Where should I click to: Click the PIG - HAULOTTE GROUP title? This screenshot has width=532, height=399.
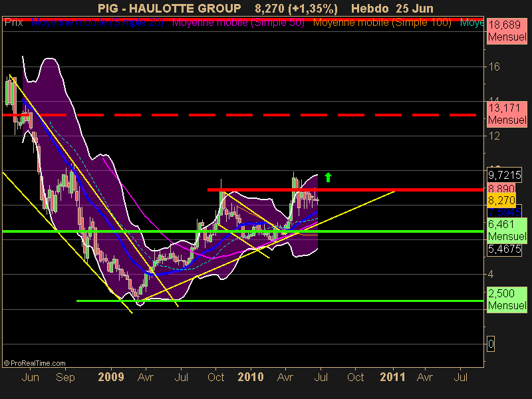[x=170, y=8]
